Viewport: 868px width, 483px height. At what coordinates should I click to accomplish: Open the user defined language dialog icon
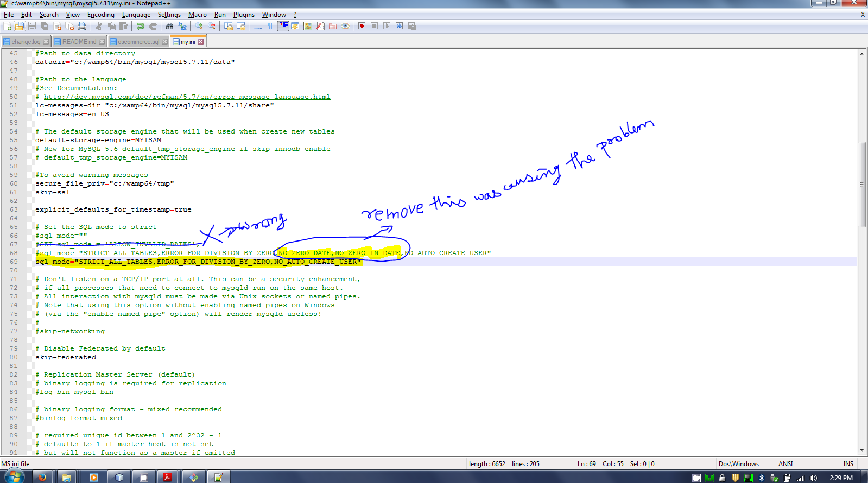coord(295,26)
